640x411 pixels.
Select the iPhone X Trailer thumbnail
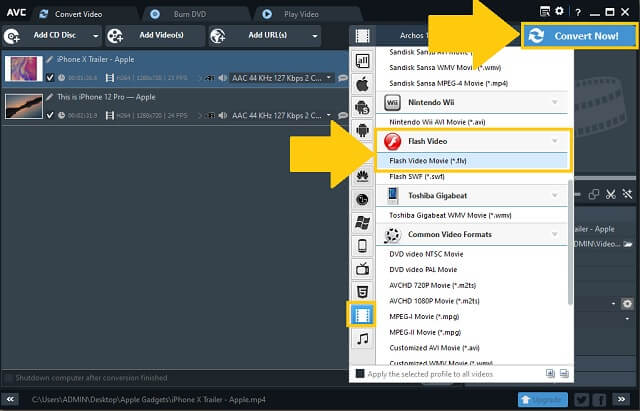point(24,69)
